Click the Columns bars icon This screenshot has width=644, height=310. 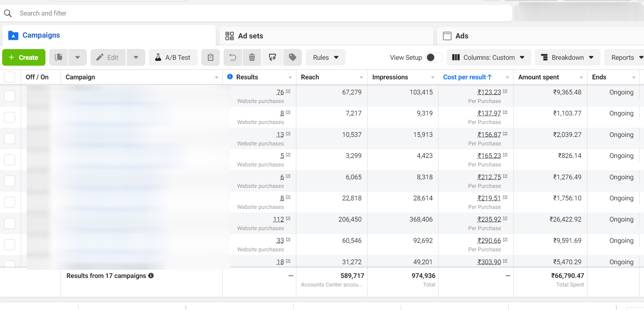[x=456, y=57]
